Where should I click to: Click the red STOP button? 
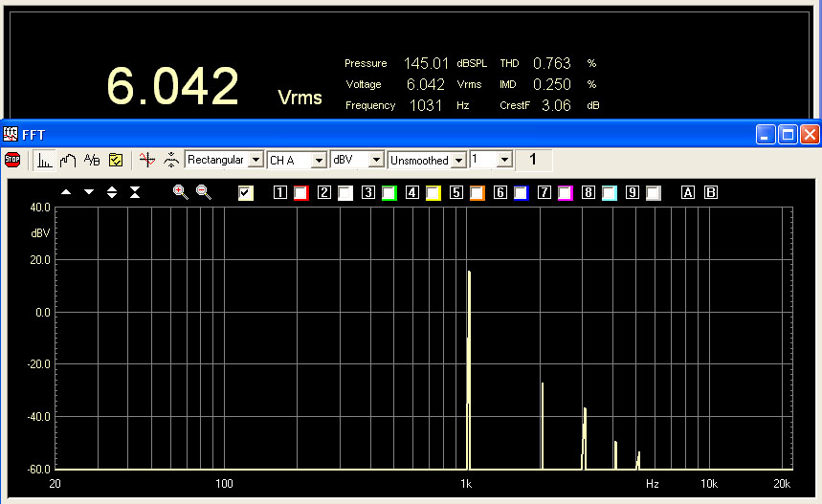(x=12, y=160)
